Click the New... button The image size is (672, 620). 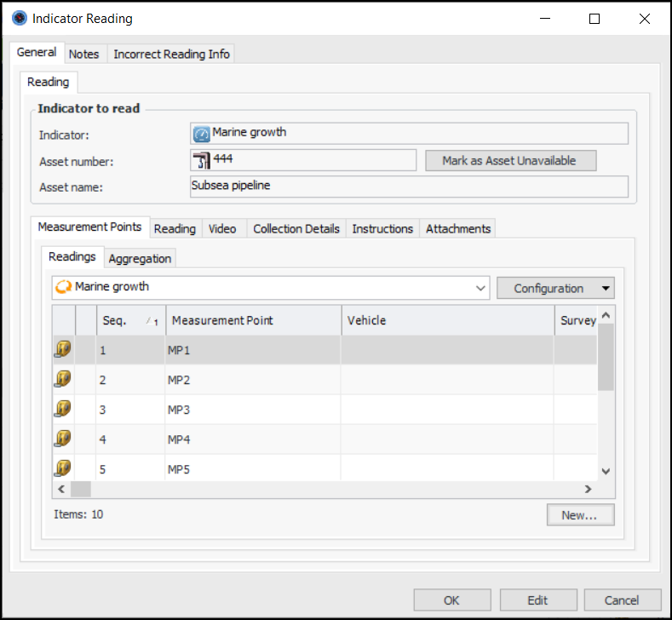click(579, 514)
